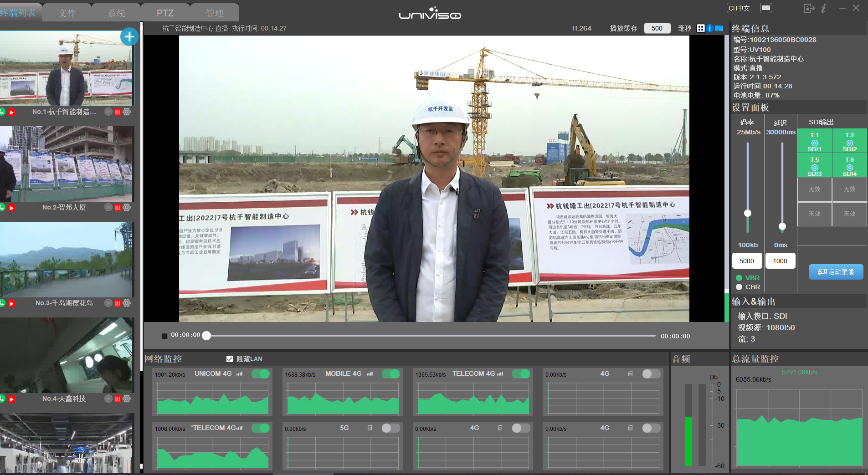This screenshot has width=868, height=475.
Task: Toggle MOBILE 4G network switch
Action: (391, 374)
